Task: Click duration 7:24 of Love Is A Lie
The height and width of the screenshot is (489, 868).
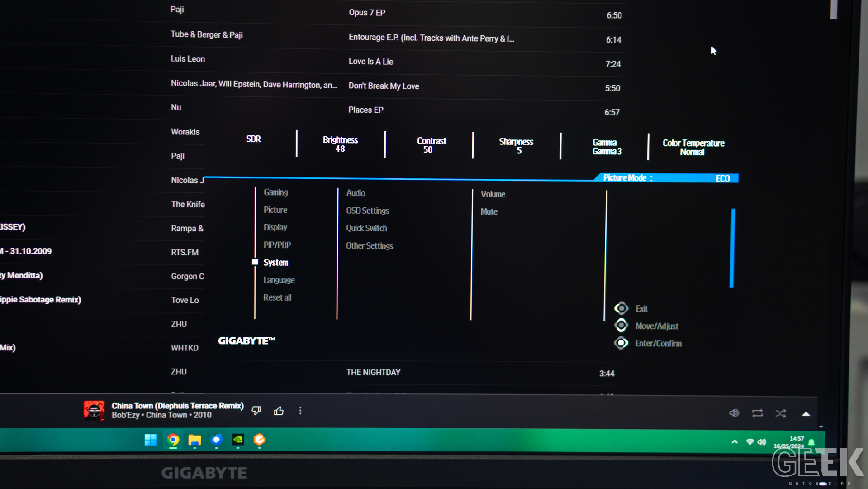Action: (613, 64)
